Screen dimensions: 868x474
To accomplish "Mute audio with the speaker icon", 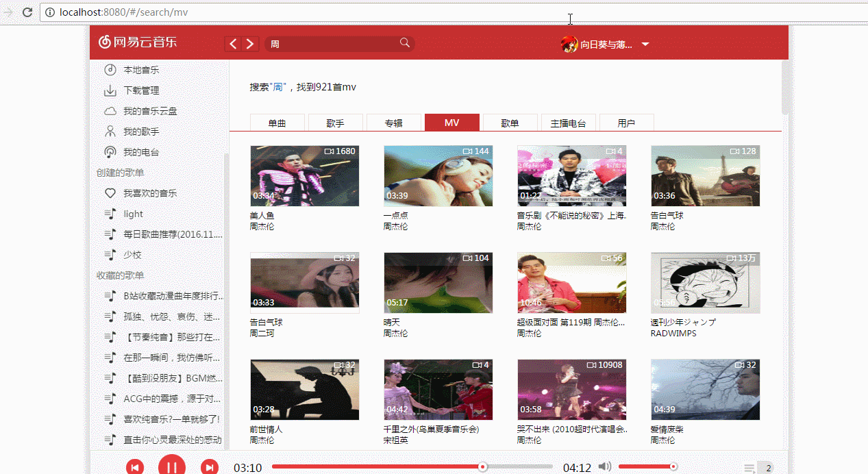I will 605,465.
